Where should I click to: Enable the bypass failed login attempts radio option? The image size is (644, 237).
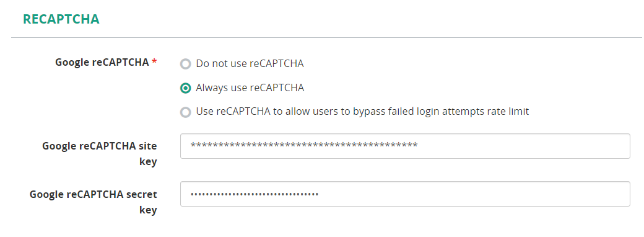point(186,112)
